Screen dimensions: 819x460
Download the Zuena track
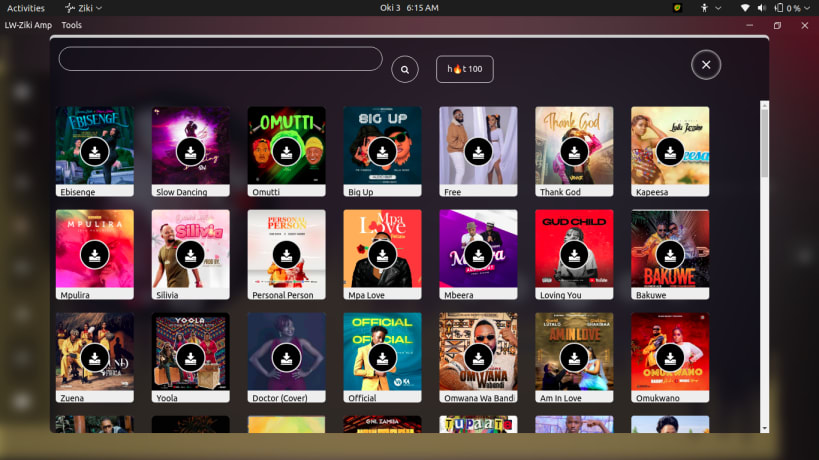(x=95, y=358)
